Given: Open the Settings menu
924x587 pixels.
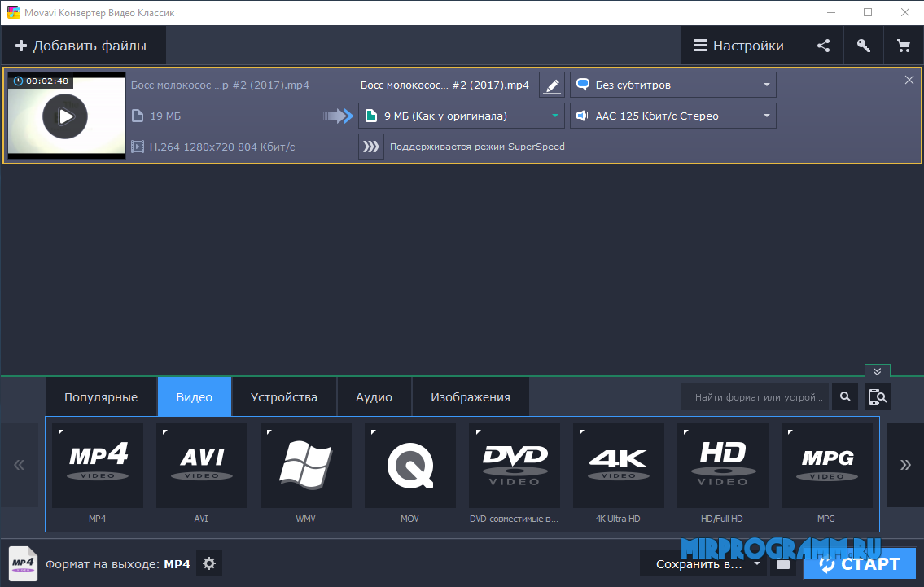Looking at the screenshot, I should coord(742,46).
